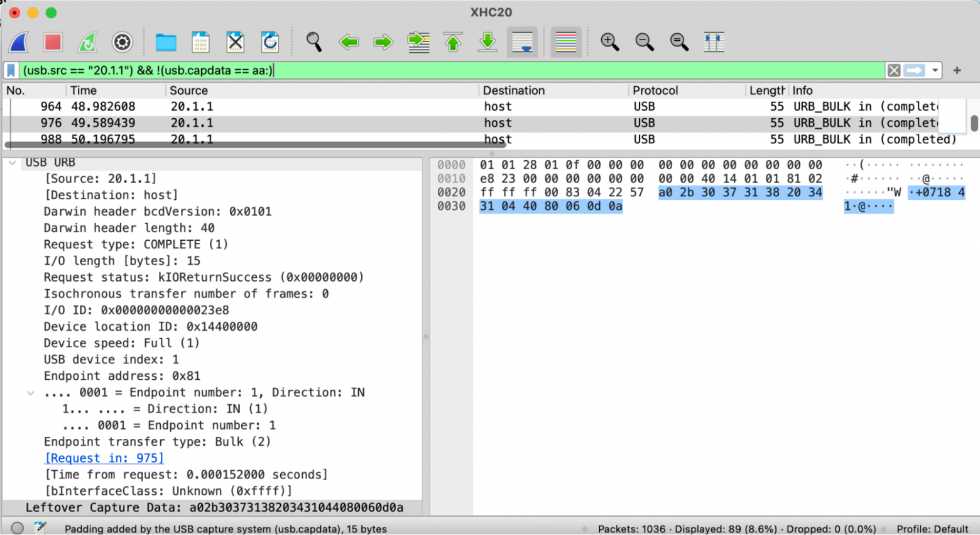Open recent display filters dropdown

coord(935,70)
